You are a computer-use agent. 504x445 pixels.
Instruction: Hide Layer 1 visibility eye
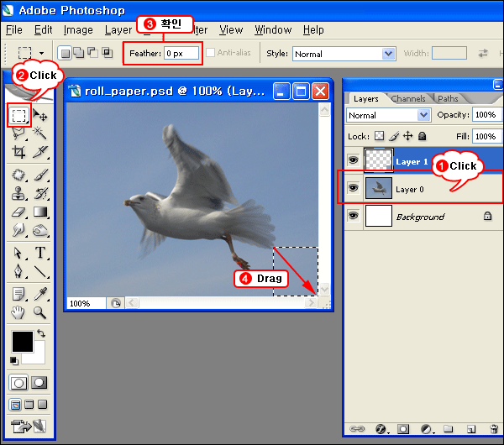[x=354, y=160]
